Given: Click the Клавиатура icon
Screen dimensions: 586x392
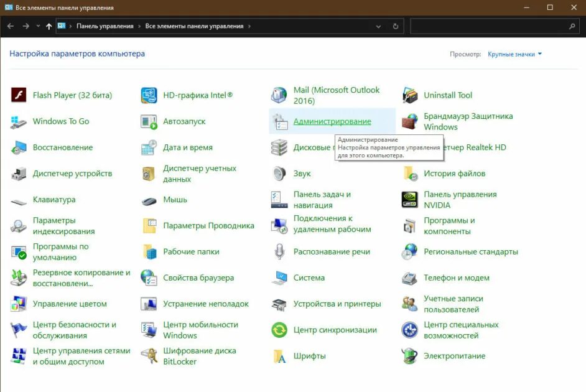Looking at the screenshot, I should point(18,202).
